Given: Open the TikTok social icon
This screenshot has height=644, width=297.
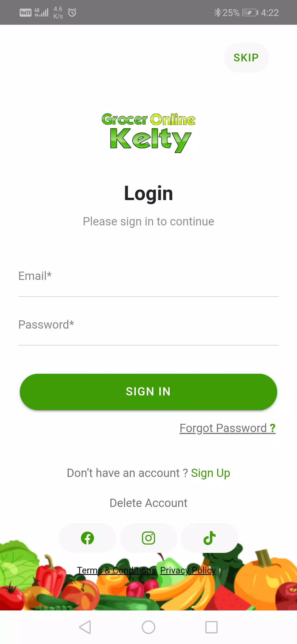Looking at the screenshot, I should pos(210,538).
